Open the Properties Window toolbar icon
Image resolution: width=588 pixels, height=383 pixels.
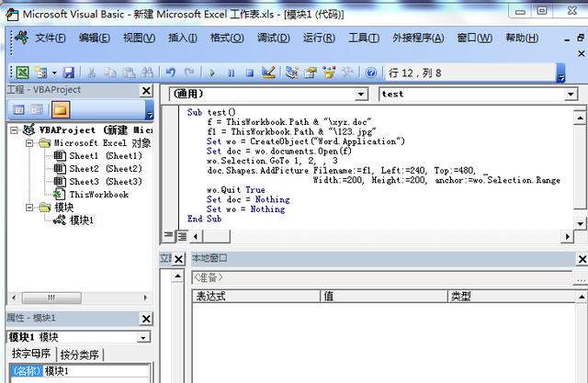tap(311, 72)
